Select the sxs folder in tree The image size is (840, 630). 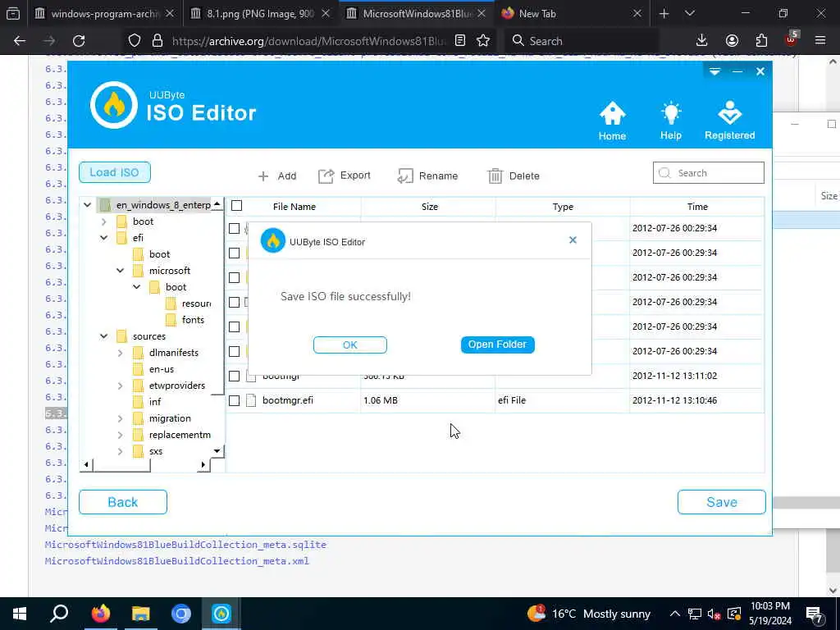[155, 451]
